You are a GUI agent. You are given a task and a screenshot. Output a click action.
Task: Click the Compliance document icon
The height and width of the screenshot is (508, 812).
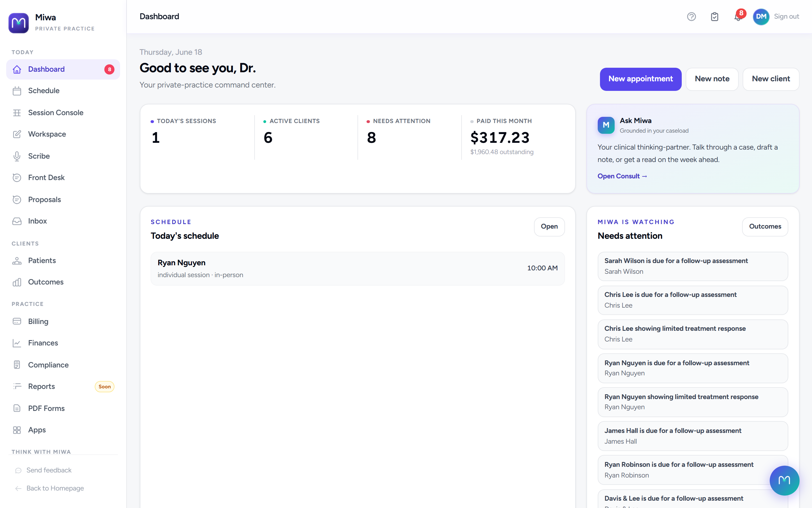[17, 365]
